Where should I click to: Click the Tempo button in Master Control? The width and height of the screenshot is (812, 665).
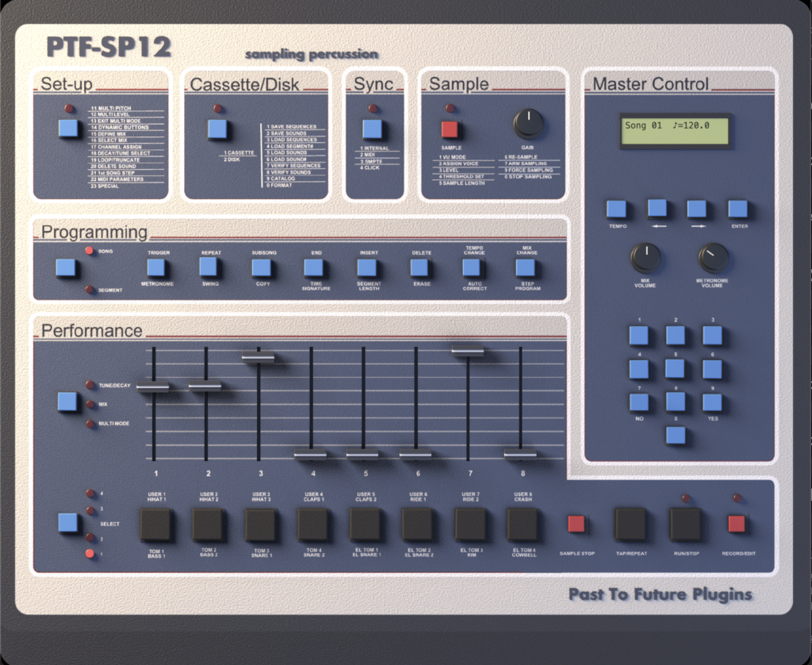616,209
